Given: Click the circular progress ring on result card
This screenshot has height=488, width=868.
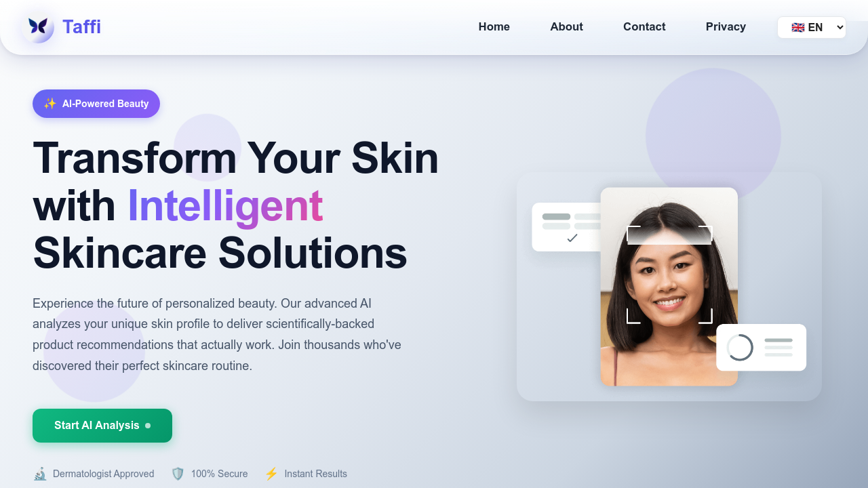Looking at the screenshot, I should click(740, 348).
